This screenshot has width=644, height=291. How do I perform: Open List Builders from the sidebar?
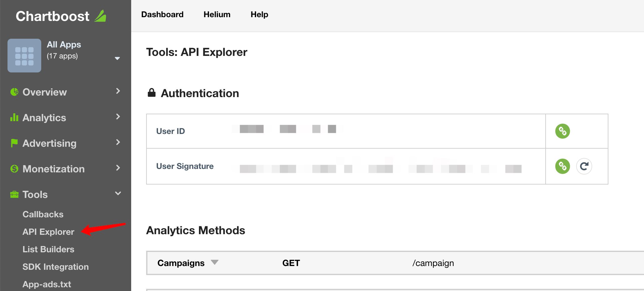click(48, 249)
